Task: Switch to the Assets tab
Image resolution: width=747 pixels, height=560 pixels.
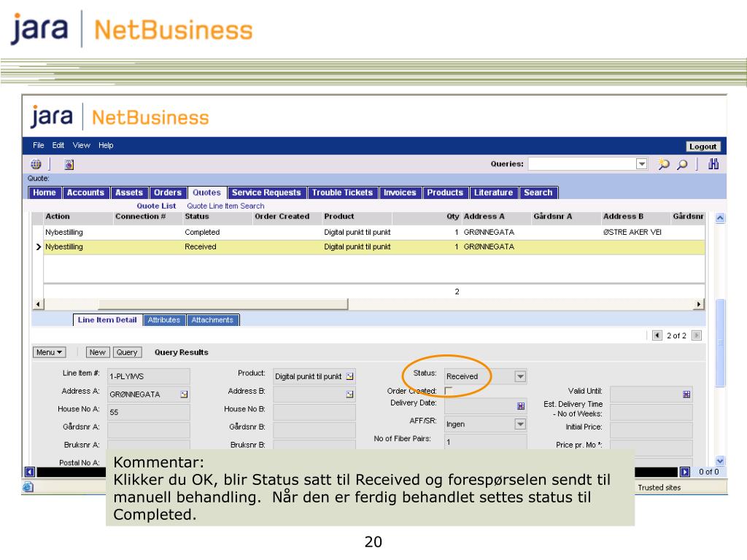Action: 129,192
